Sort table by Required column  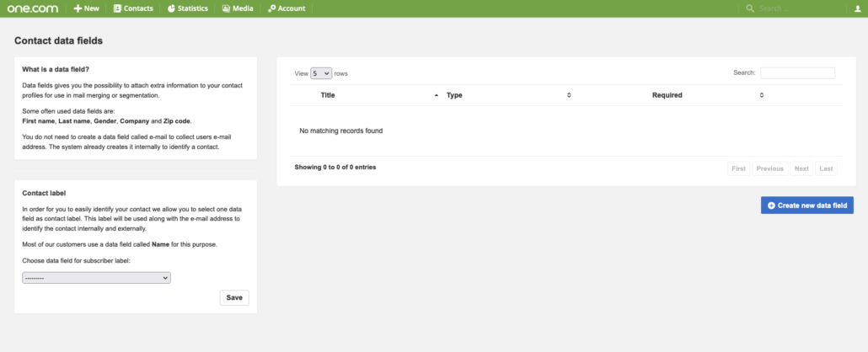coord(667,95)
